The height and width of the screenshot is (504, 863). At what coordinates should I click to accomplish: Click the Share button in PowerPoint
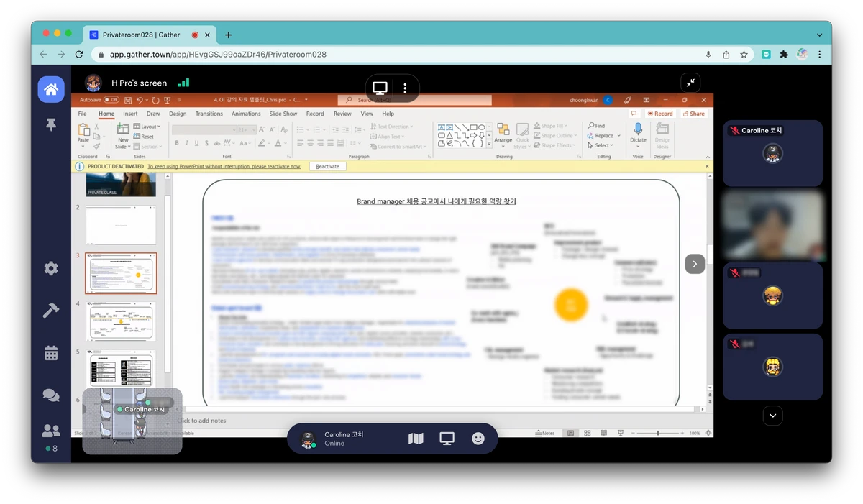(x=694, y=114)
